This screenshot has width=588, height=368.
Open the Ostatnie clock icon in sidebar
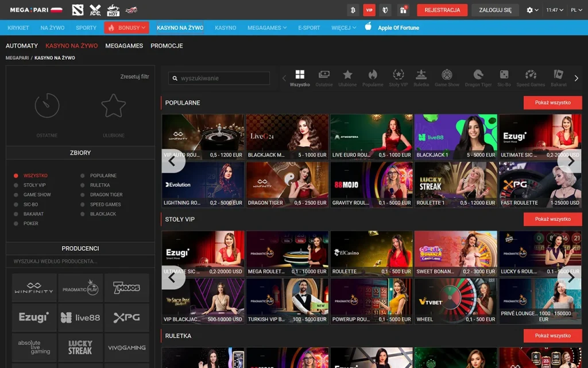click(47, 106)
